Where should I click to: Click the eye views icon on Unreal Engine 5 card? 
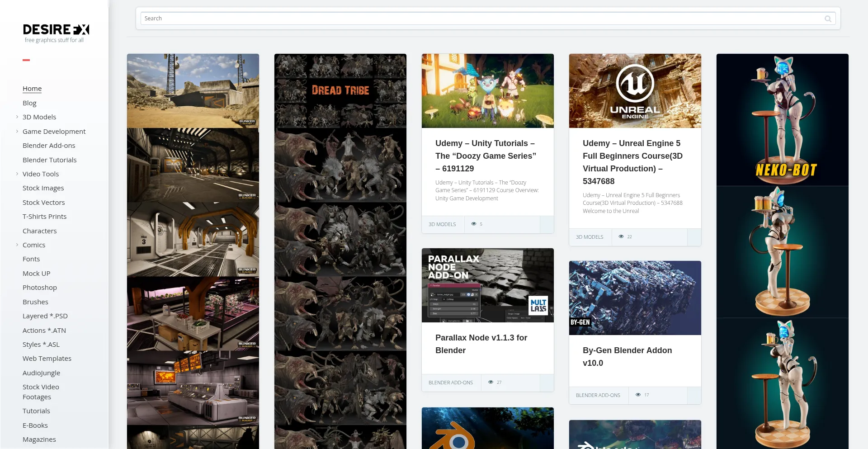click(x=621, y=236)
